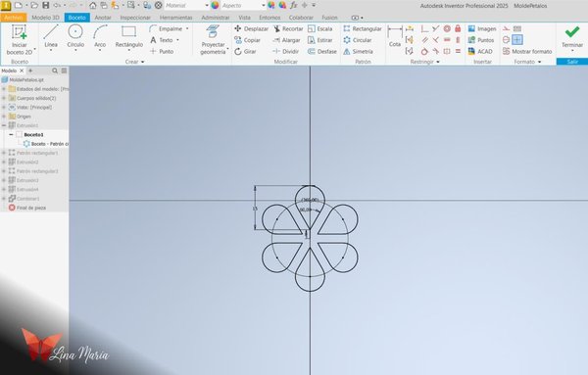Image resolution: width=588 pixels, height=375 pixels.
Task: Select the Girar rotate command
Action: tap(245, 51)
